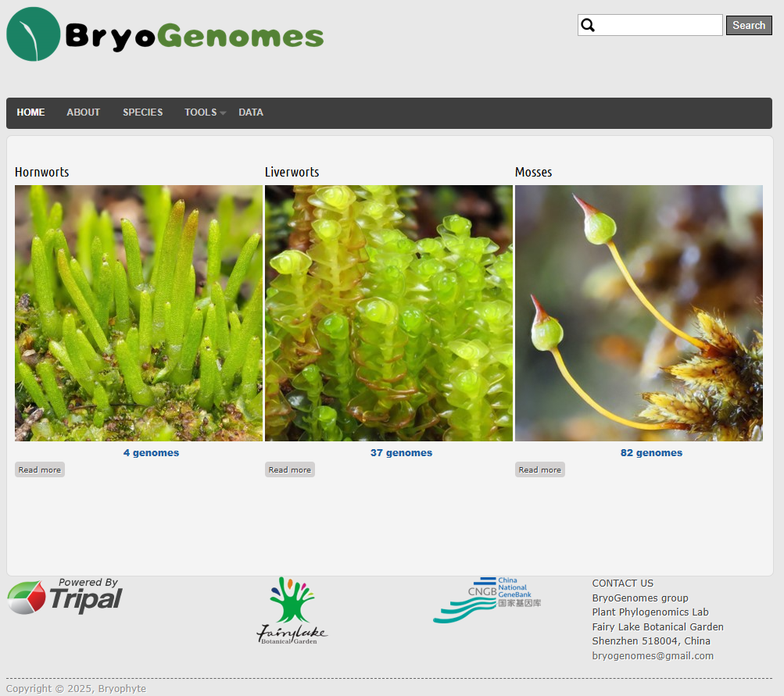Read more about Hornworts
This screenshot has width=784, height=696.
point(40,469)
